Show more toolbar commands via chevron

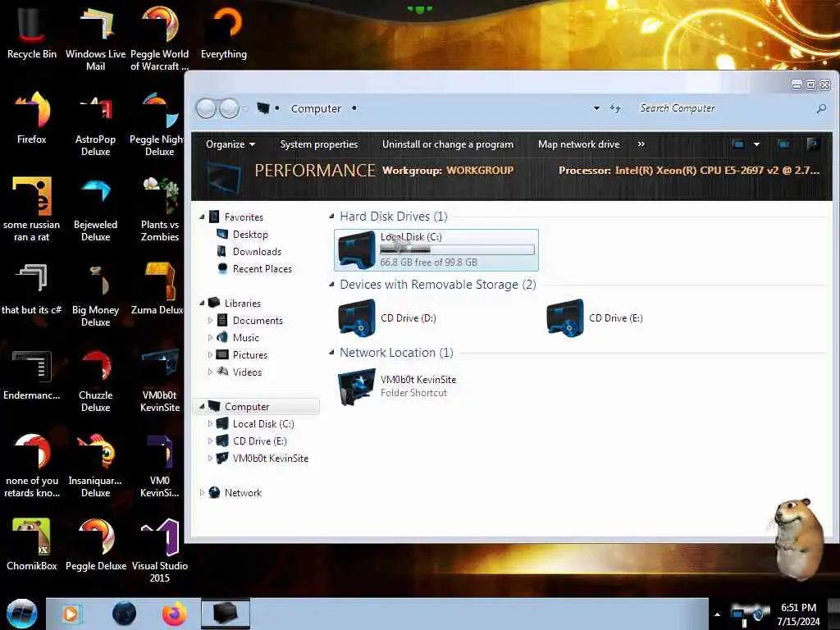pyautogui.click(x=641, y=144)
